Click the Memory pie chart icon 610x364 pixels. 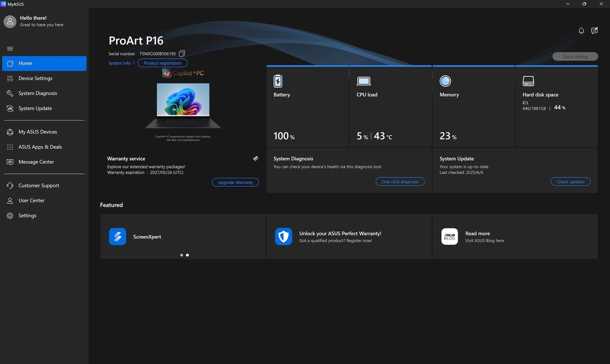click(x=445, y=81)
